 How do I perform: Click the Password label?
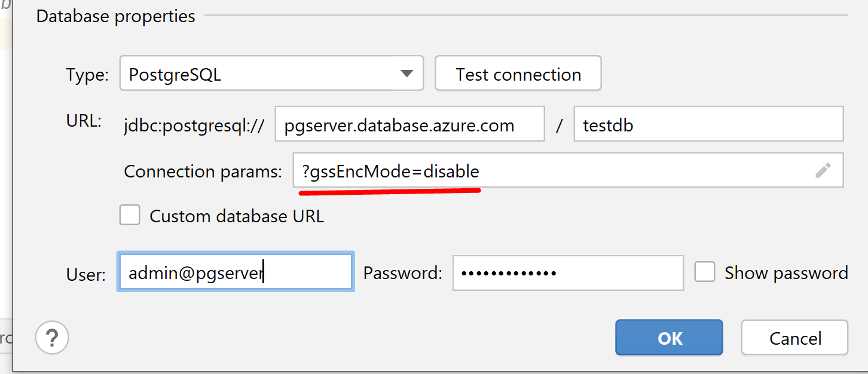click(x=403, y=273)
